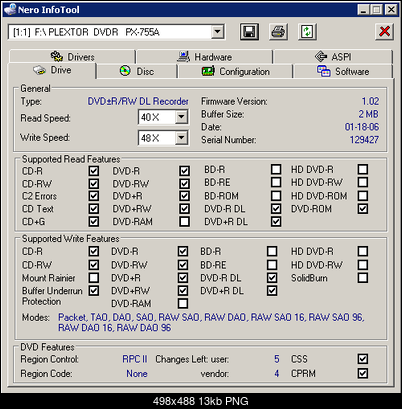Click the RPC II region control value
Viewport: 402px width, 409px height.
point(135,359)
